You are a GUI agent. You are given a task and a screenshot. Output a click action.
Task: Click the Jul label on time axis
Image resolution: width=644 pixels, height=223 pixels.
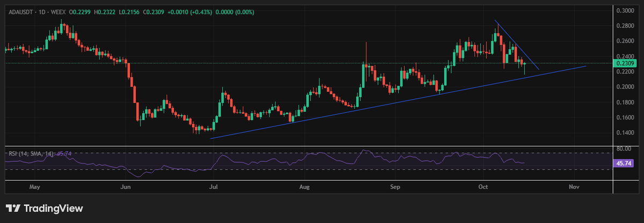pos(214,187)
